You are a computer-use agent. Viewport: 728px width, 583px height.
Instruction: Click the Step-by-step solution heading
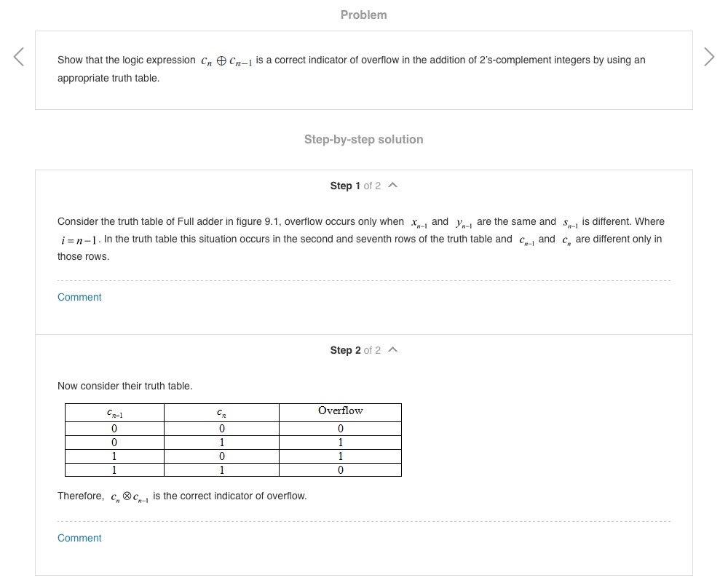coord(363,139)
